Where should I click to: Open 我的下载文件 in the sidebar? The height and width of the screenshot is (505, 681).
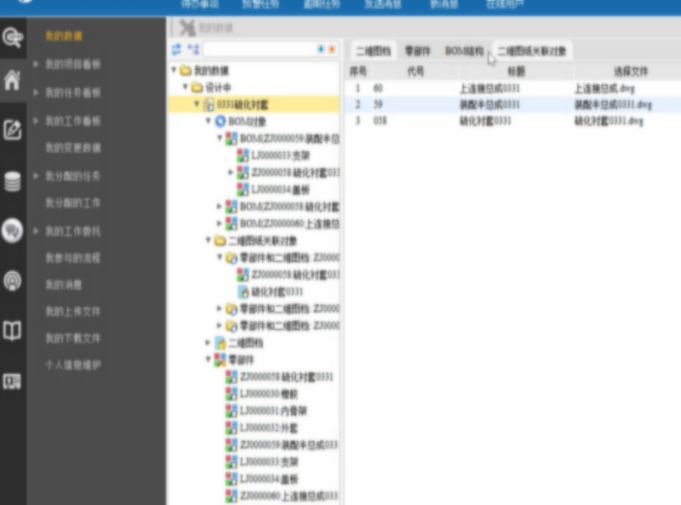[73, 338]
